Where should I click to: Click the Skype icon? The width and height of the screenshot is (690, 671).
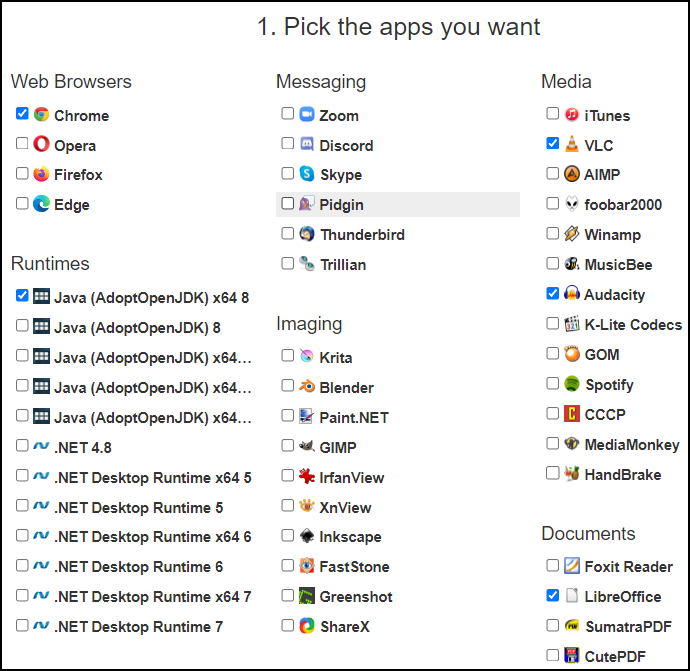pyautogui.click(x=307, y=174)
